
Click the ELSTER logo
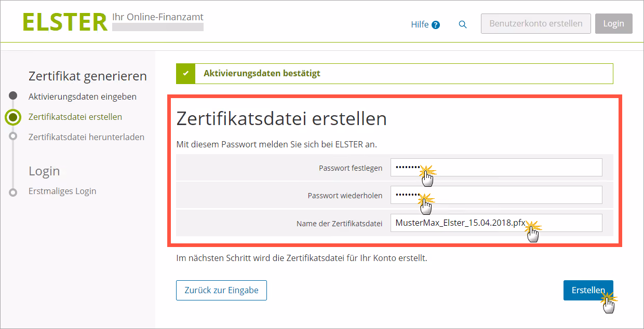click(65, 22)
